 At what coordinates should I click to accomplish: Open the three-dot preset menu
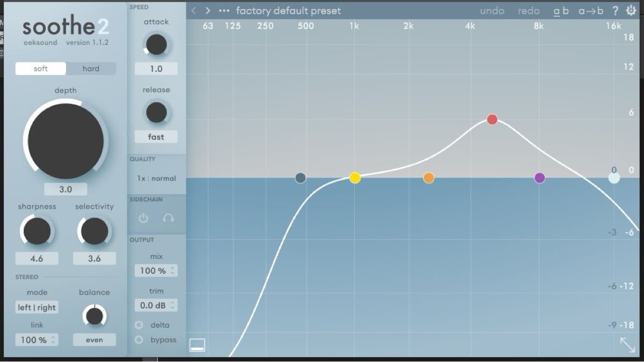tap(224, 11)
